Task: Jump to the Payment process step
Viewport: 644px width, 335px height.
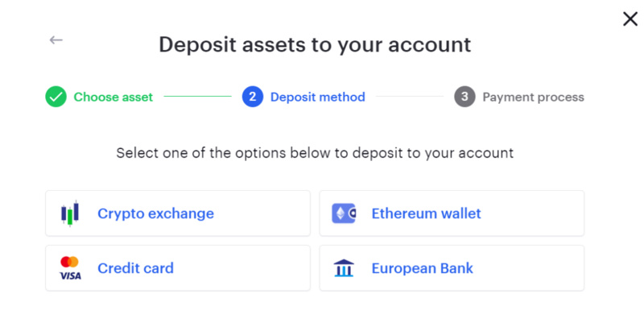Action: 533,97
